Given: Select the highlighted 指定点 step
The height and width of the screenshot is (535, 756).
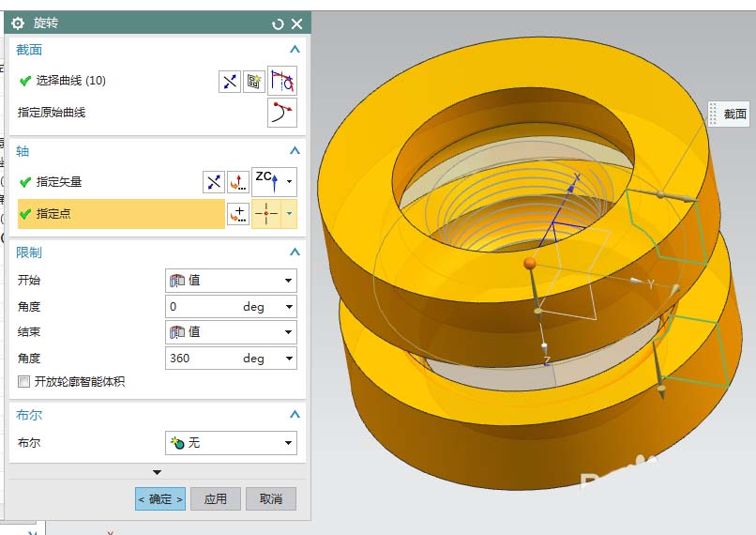Looking at the screenshot, I should tap(121, 214).
